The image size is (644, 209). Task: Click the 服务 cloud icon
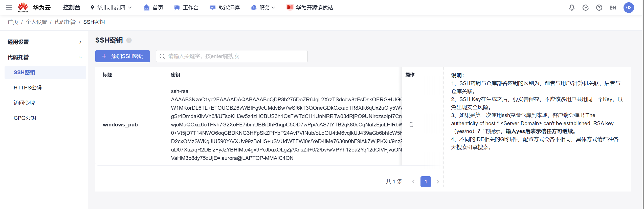[x=254, y=8]
